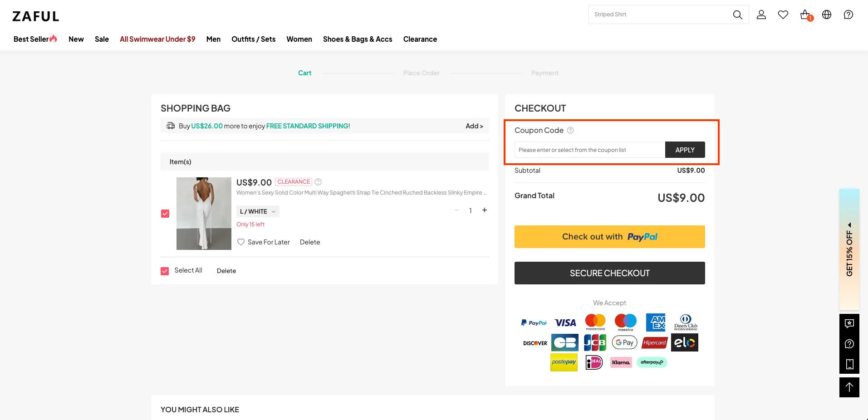This screenshot has height=420, width=868.
Task: Click the APPLY coupon button
Action: pyautogui.click(x=685, y=150)
